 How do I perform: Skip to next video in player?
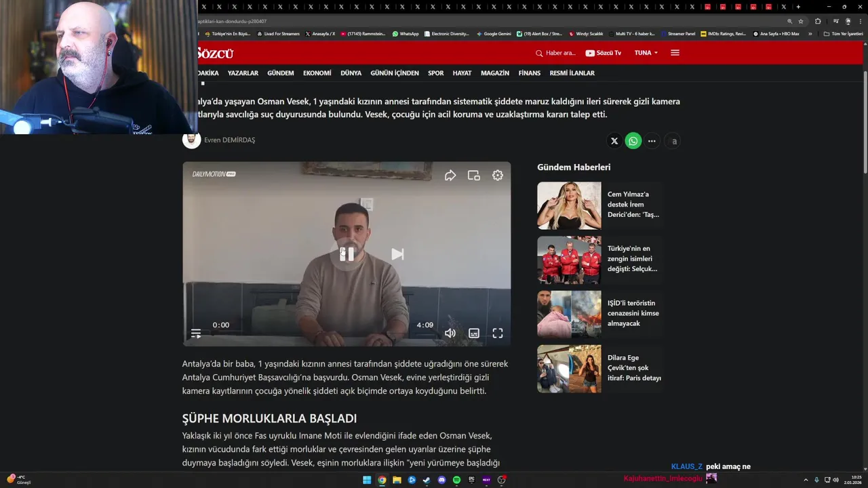click(x=397, y=254)
